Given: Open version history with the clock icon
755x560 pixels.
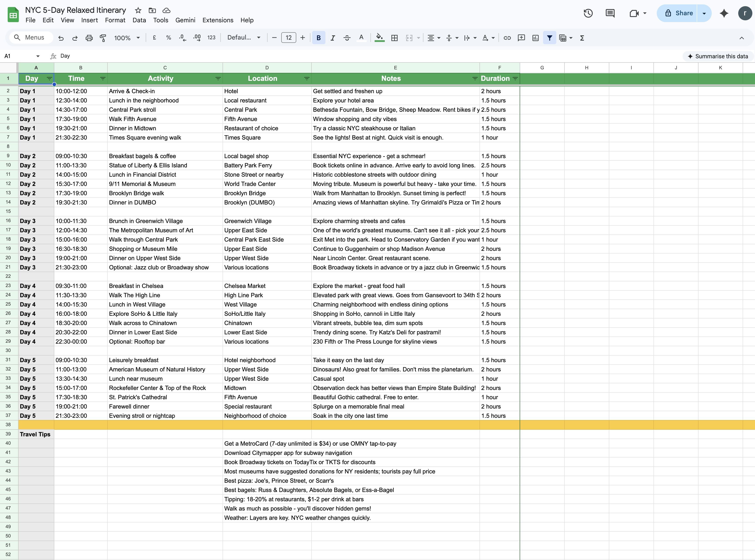Looking at the screenshot, I should click(x=588, y=13).
